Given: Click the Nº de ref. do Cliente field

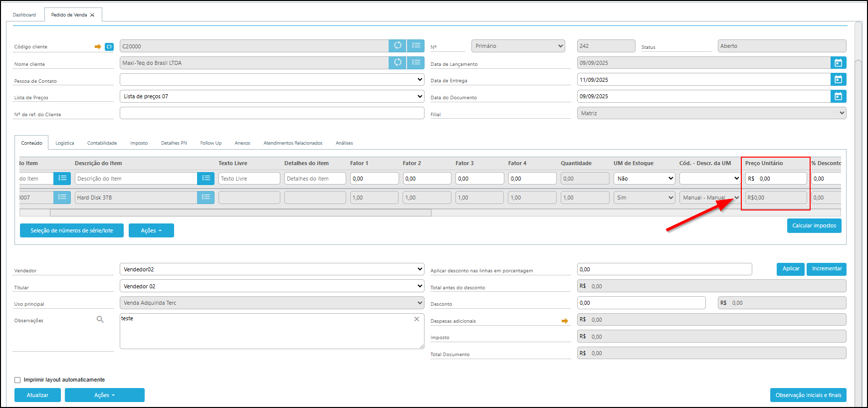Looking at the screenshot, I should 272,113.
